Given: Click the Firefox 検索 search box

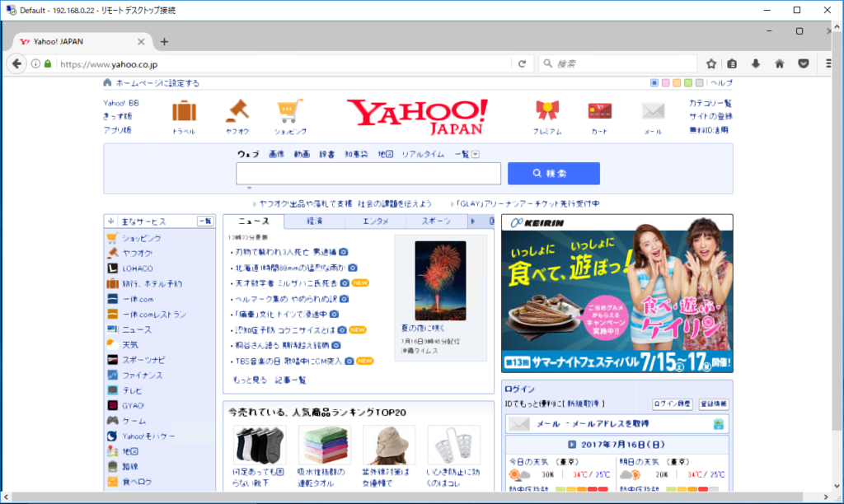Looking at the screenshot, I should point(618,64).
